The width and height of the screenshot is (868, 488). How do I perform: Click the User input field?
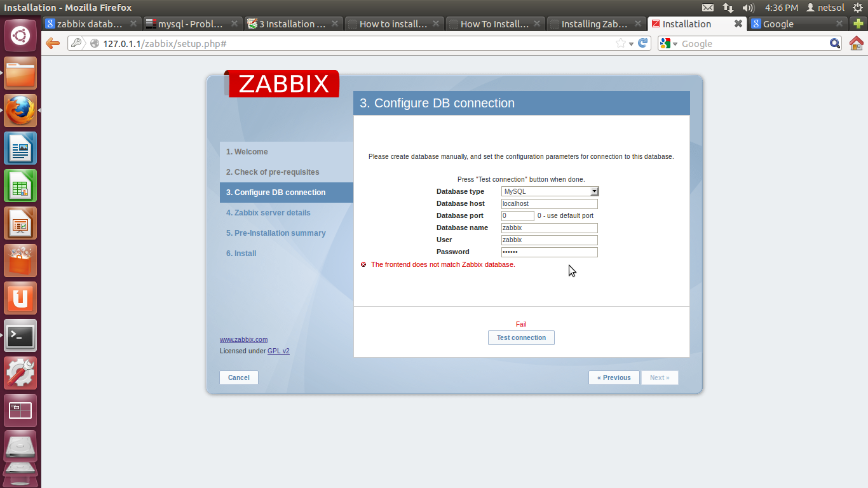point(550,240)
